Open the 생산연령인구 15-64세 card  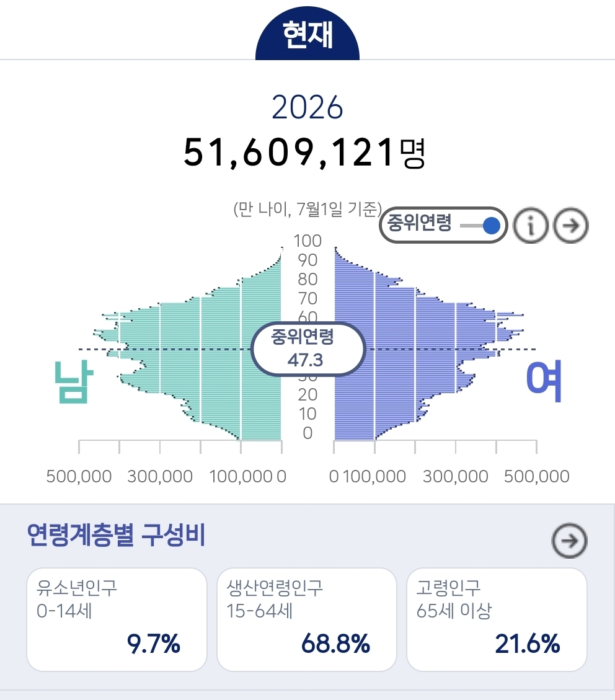pyautogui.click(x=307, y=619)
